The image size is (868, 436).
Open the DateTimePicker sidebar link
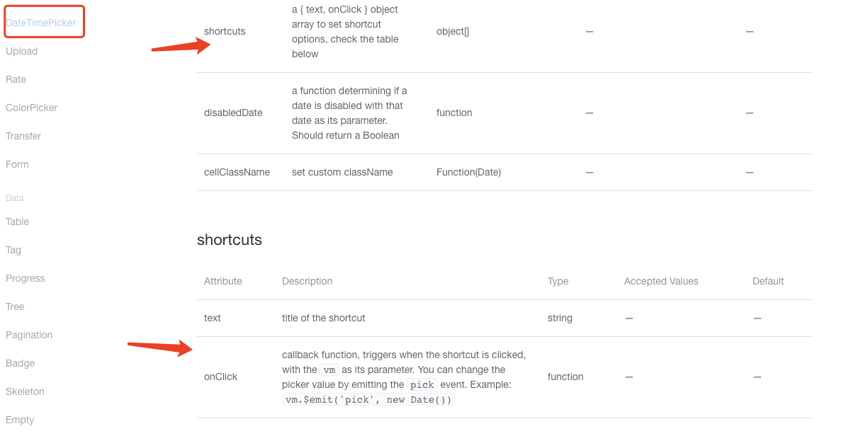click(40, 23)
